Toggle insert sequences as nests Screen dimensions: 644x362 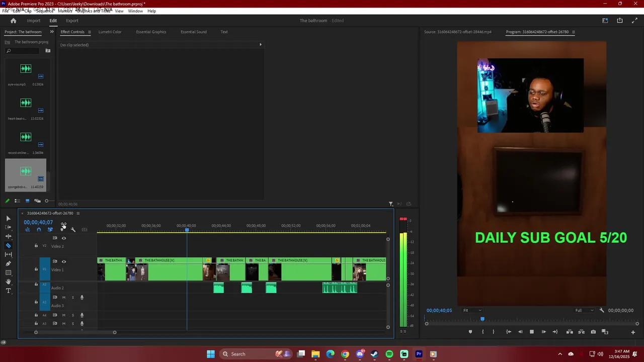tap(27, 230)
